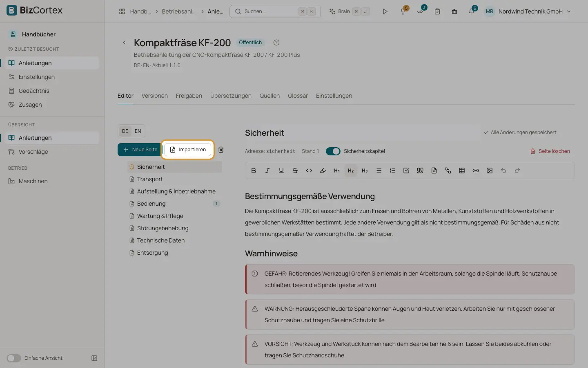
Task: Switch to the Glossar tab
Action: tap(298, 96)
